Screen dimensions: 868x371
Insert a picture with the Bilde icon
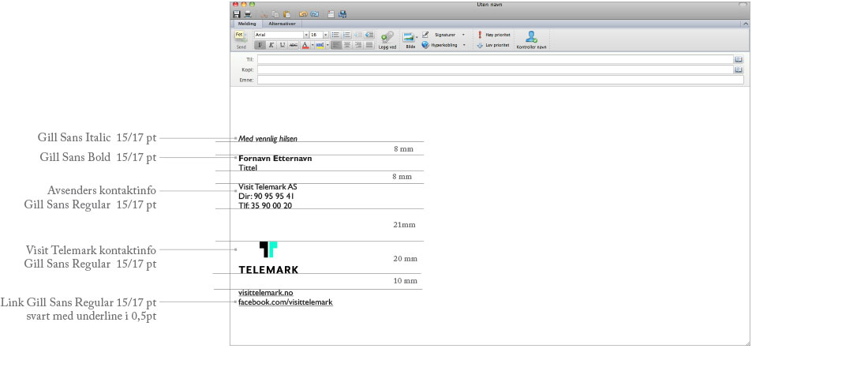409,38
